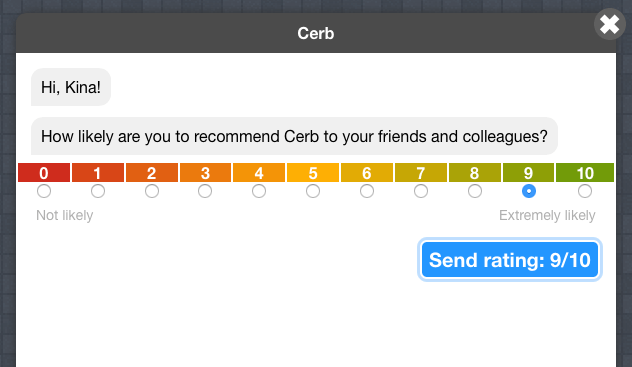Pick the radio button for rating 3
Image resolution: width=632 pixels, height=367 pixels.
[x=205, y=191]
